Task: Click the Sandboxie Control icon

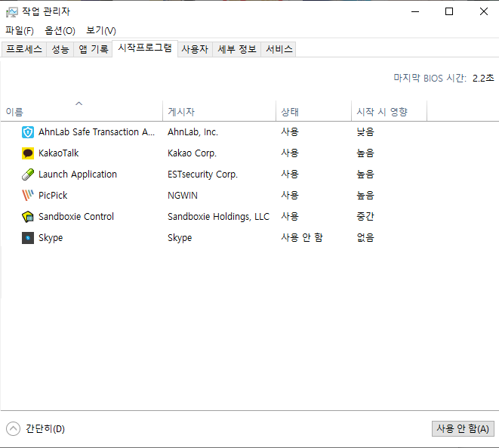Action: point(28,217)
